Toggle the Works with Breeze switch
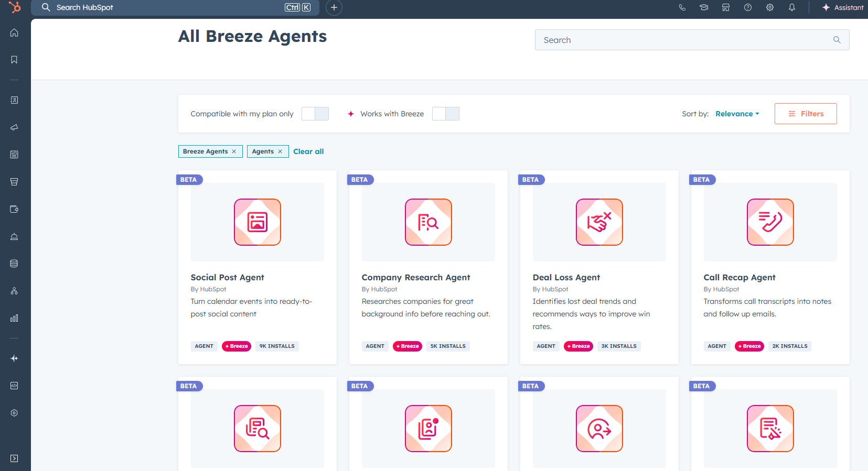 [446, 114]
